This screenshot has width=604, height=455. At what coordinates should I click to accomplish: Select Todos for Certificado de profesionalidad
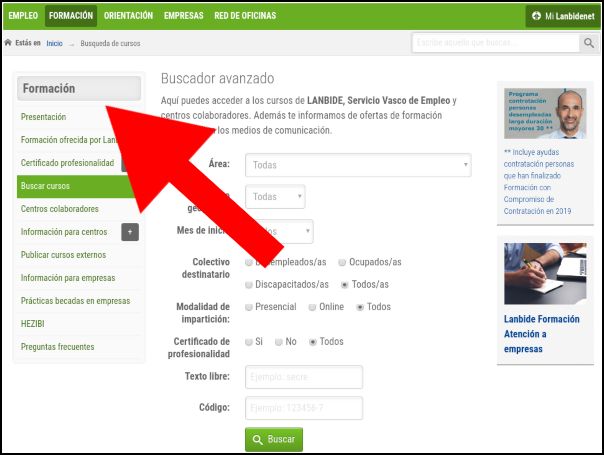coord(313,342)
